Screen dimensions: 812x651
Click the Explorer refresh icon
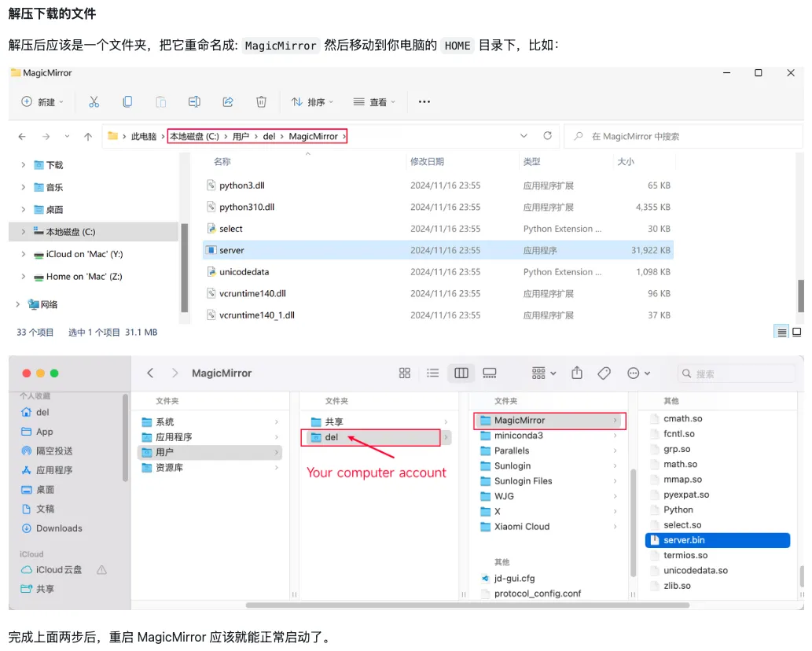547,136
